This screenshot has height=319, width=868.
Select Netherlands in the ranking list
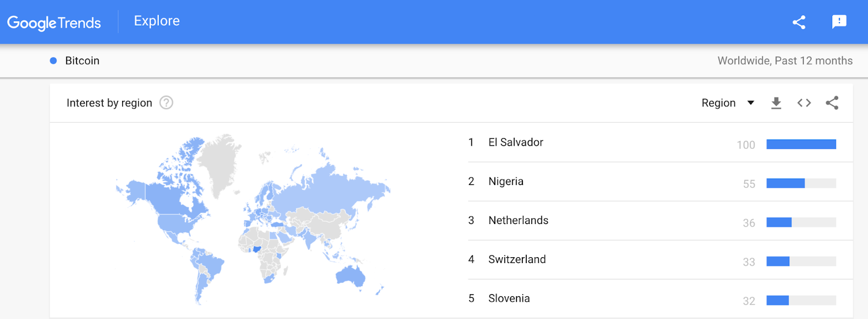coord(518,221)
